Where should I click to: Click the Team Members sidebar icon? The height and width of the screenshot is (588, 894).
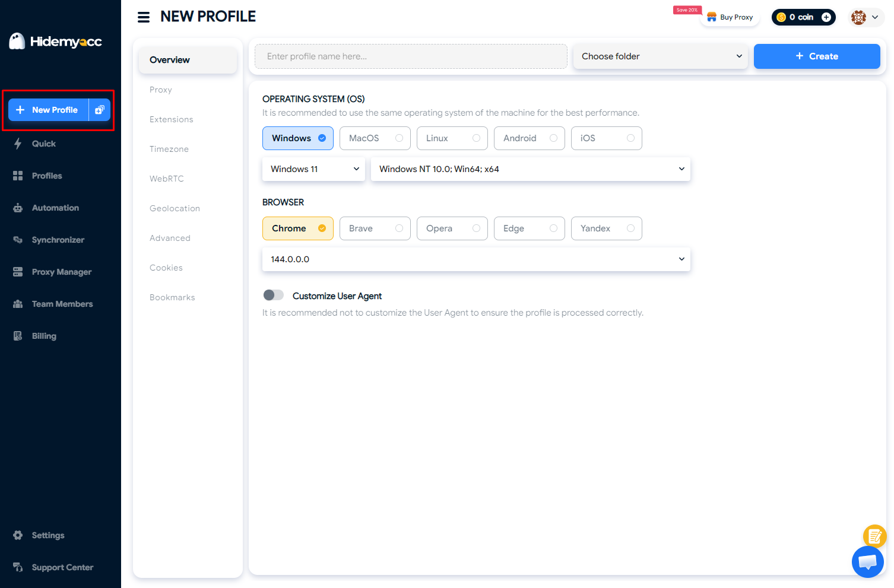pyautogui.click(x=18, y=304)
